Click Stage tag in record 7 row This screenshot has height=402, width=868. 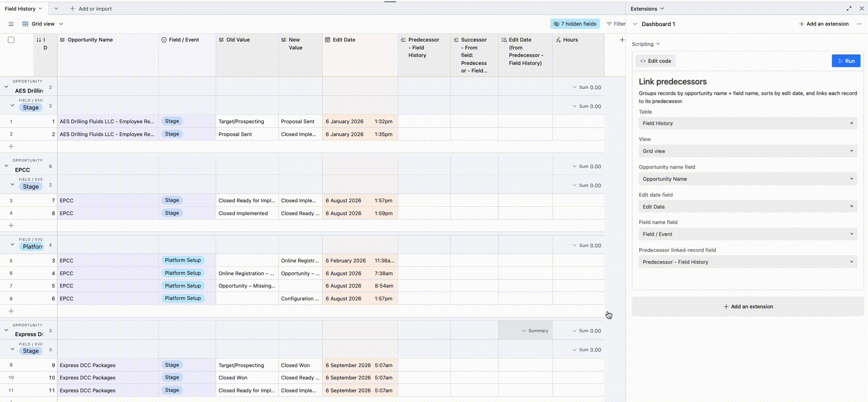pos(172,200)
